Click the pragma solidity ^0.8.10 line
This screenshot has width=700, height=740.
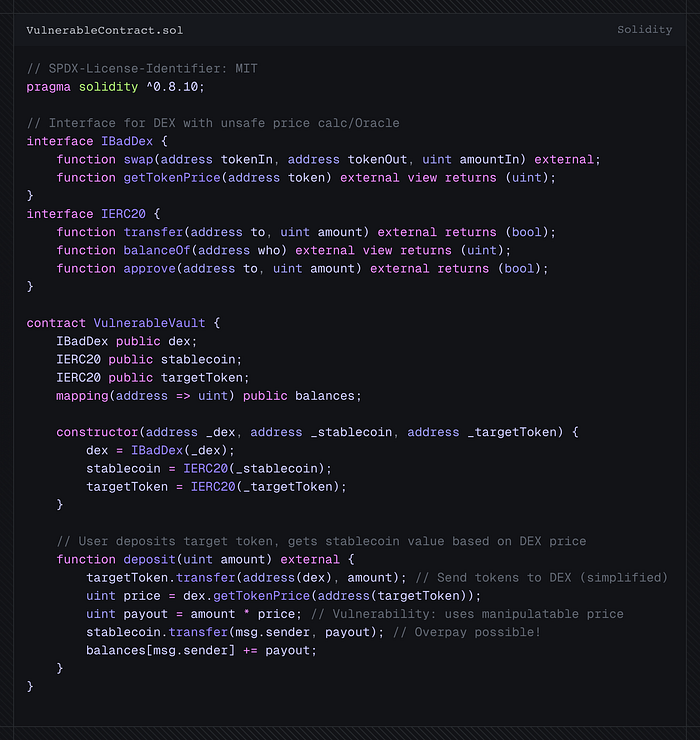pos(116,87)
